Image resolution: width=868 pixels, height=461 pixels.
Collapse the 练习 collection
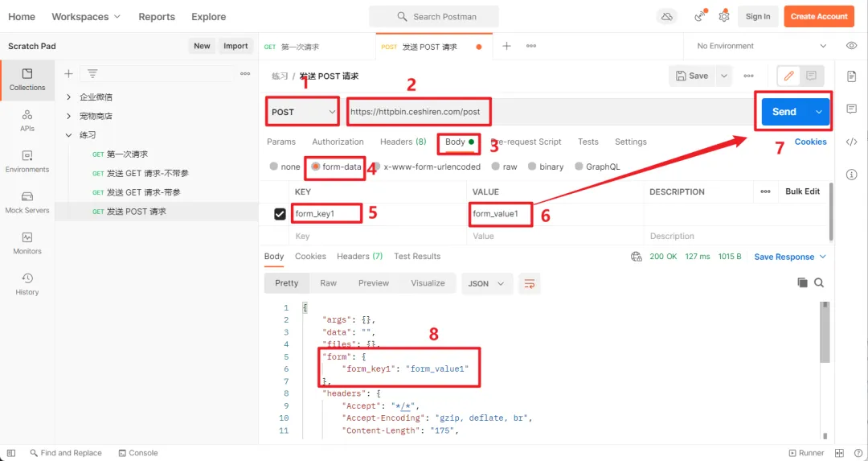tap(68, 134)
